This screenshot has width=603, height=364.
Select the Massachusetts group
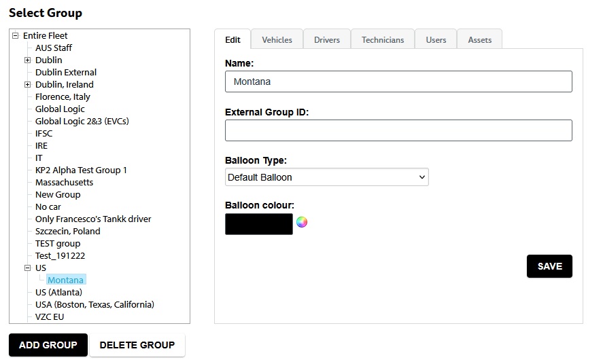(x=64, y=183)
